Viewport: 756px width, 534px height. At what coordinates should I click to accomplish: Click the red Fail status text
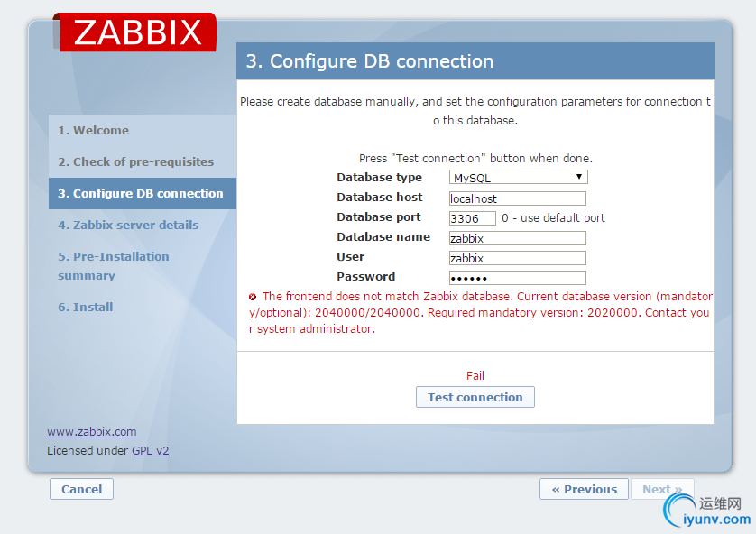point(475,376)
